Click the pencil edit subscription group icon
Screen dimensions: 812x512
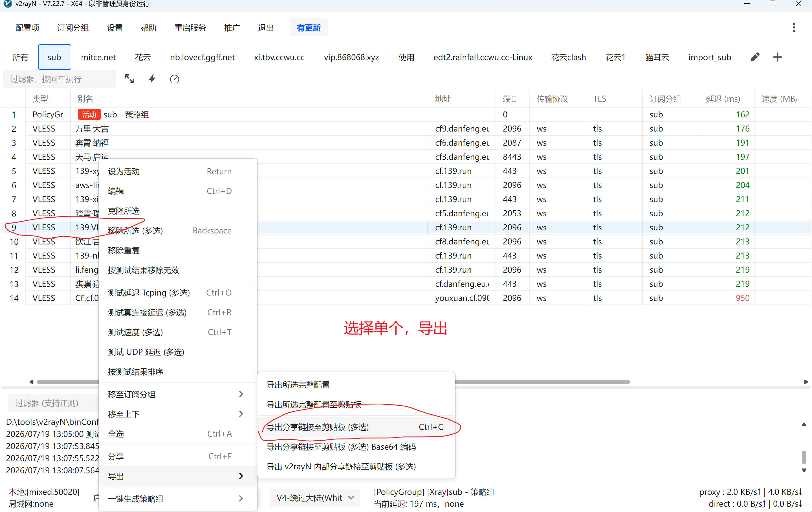point(755,57)
